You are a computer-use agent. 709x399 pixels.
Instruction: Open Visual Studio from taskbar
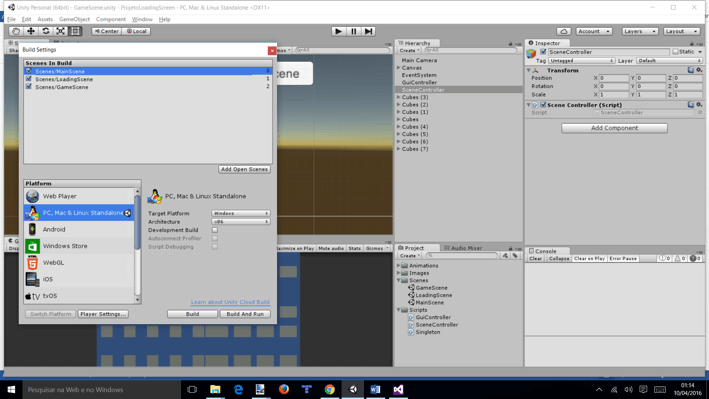pos(398,390)
